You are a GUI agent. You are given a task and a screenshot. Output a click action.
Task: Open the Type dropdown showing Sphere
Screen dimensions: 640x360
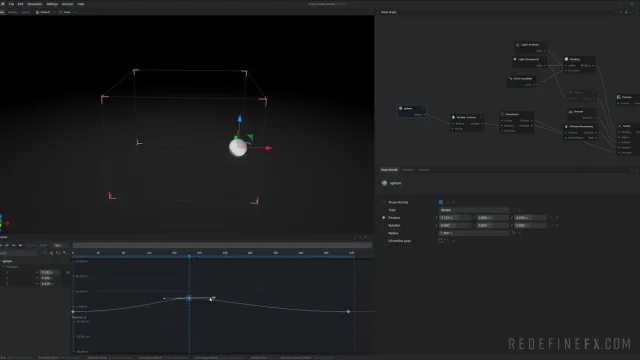point(473,210)
